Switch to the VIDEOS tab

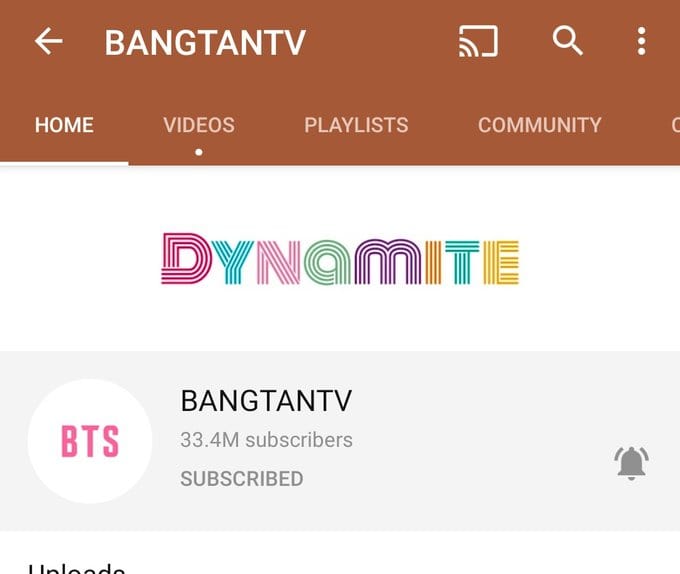tap(199, 125)
